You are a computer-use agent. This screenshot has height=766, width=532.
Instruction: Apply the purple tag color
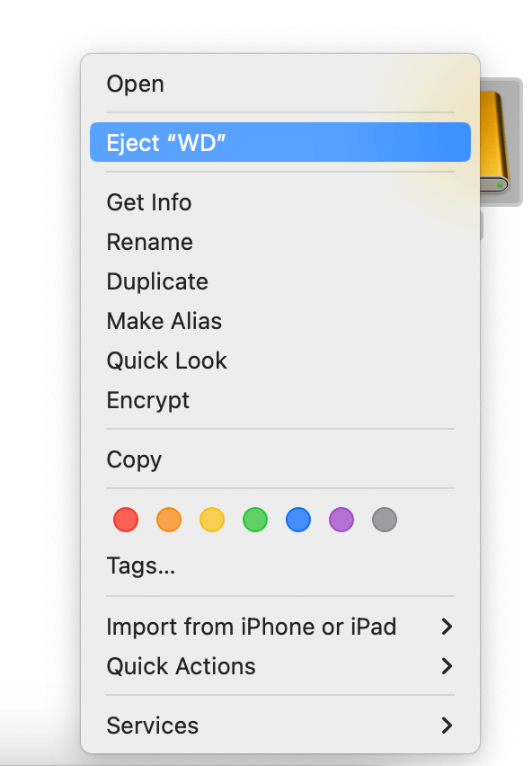pos(341,519)
